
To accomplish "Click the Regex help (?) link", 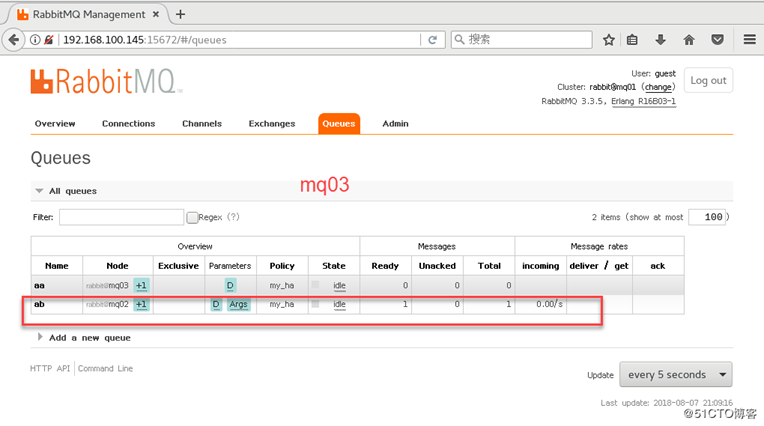I will pos(233,217).
